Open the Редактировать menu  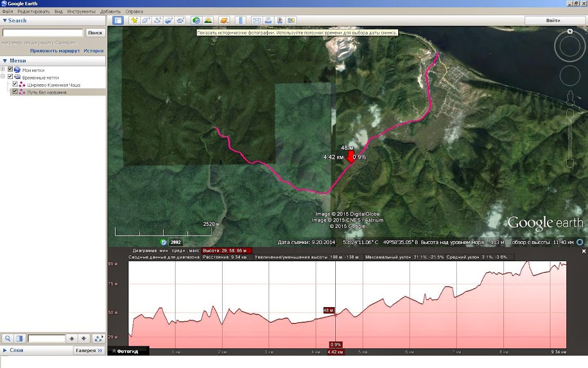33,11
